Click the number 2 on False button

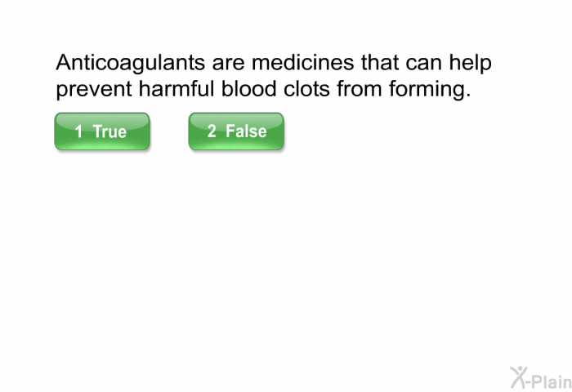(x=212, y=131)
